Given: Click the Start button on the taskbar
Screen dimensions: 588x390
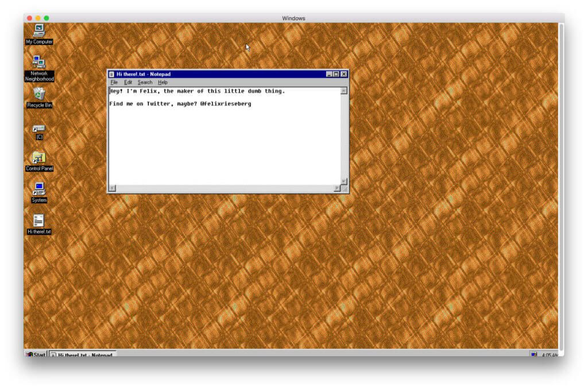Looking at the screenshot, I should pos(36,354).
